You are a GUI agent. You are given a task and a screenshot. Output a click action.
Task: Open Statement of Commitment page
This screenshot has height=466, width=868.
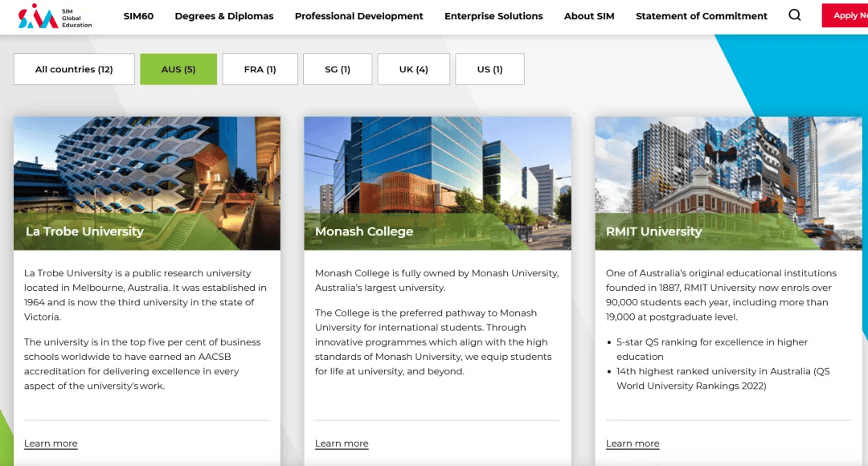(702, 16)
